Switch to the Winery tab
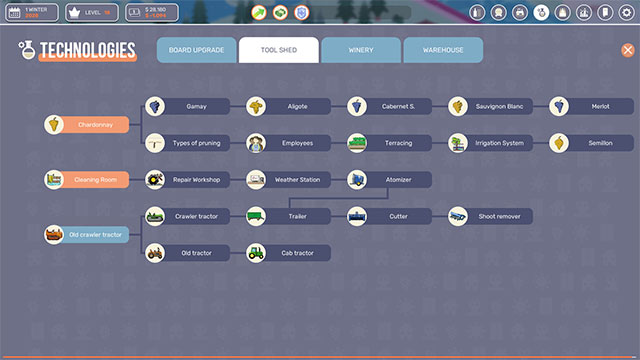 [x=361, y=50]
